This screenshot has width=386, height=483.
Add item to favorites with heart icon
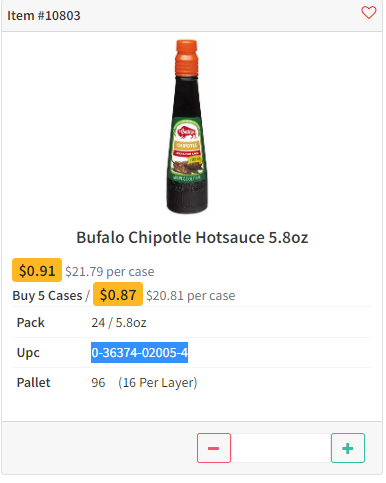pos(368,13)
